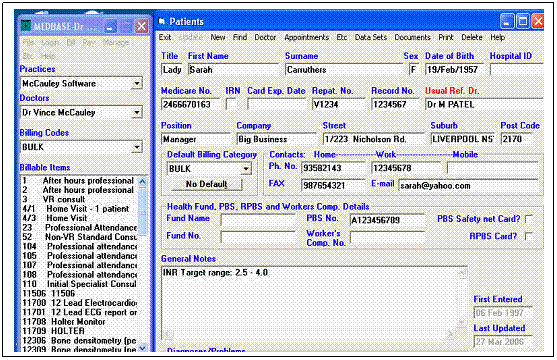Click the Work phone number field
This screenshot has width=557, height=360.
pos(406,168)
